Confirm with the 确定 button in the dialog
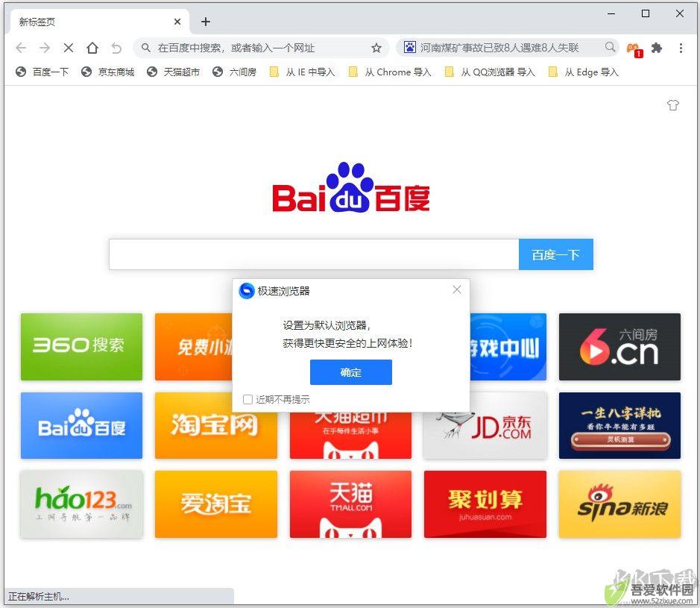The width and height of the screenshot is (700, 608). coord(351,372)
